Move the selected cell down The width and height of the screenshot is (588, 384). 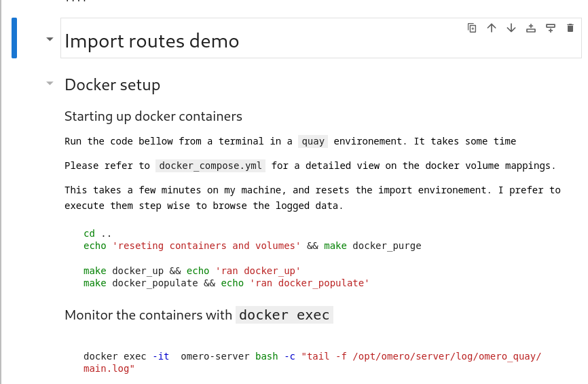(511, 28)
